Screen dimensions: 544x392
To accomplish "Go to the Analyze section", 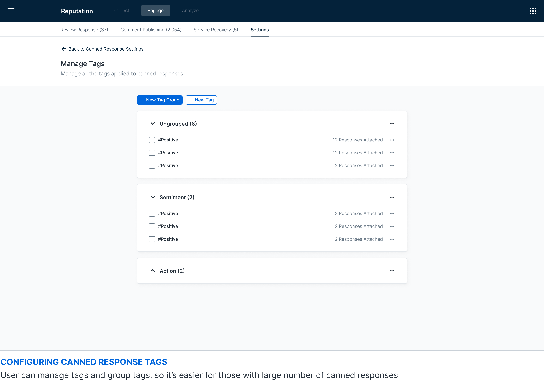I will coord(190,11).
